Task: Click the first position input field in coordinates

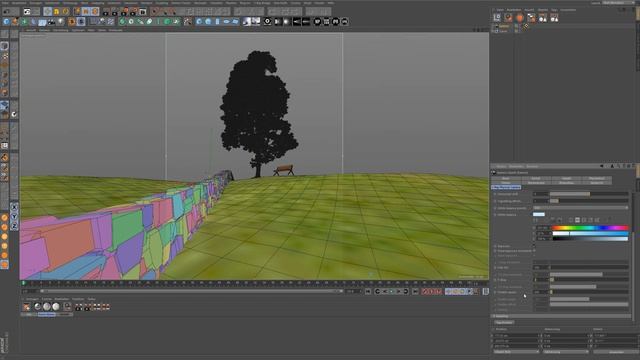Action: tap(516, 336)
